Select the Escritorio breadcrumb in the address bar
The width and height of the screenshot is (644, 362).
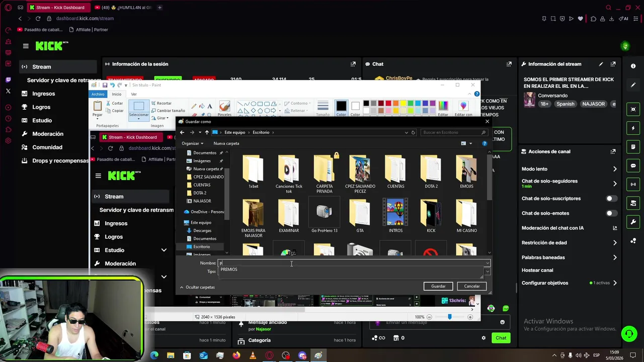(x=261, y=132)
